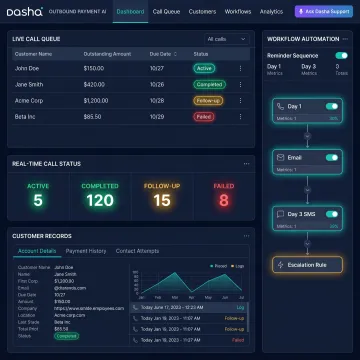Open the Call Queue tab
This screenshot has height=360, width=360.
166,12
